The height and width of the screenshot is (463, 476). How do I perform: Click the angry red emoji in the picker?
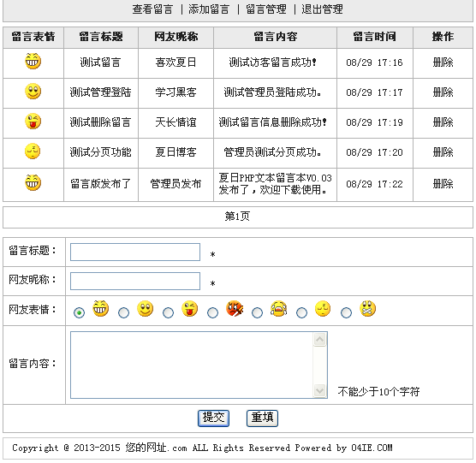[x=235, y=309]
